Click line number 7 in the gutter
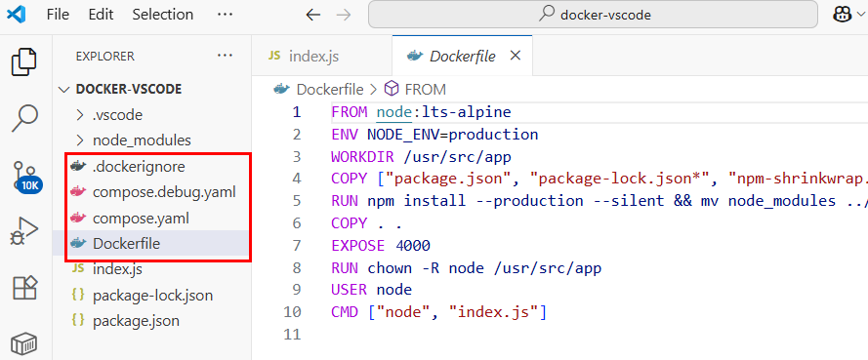 pos(297,246)
